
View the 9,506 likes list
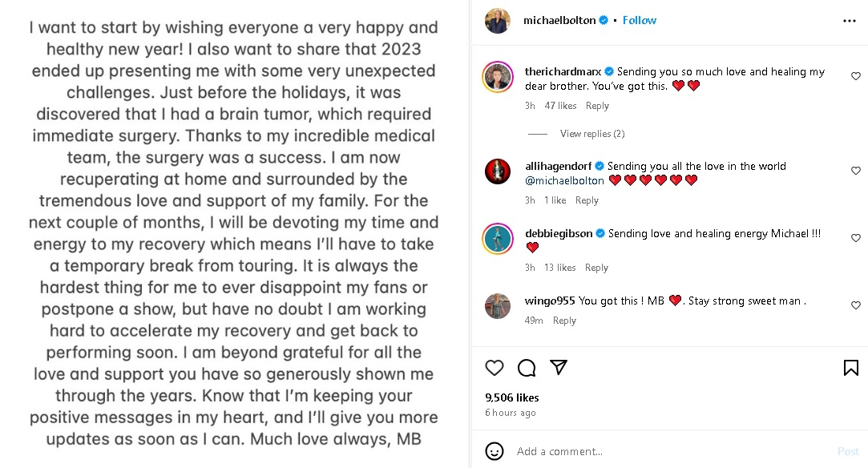point(512,397)
